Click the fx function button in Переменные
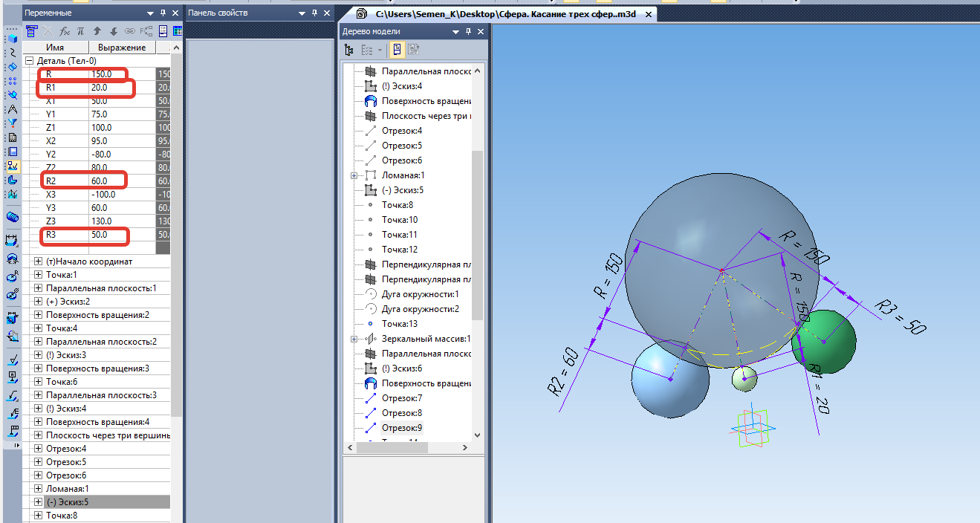 (65, 31)
